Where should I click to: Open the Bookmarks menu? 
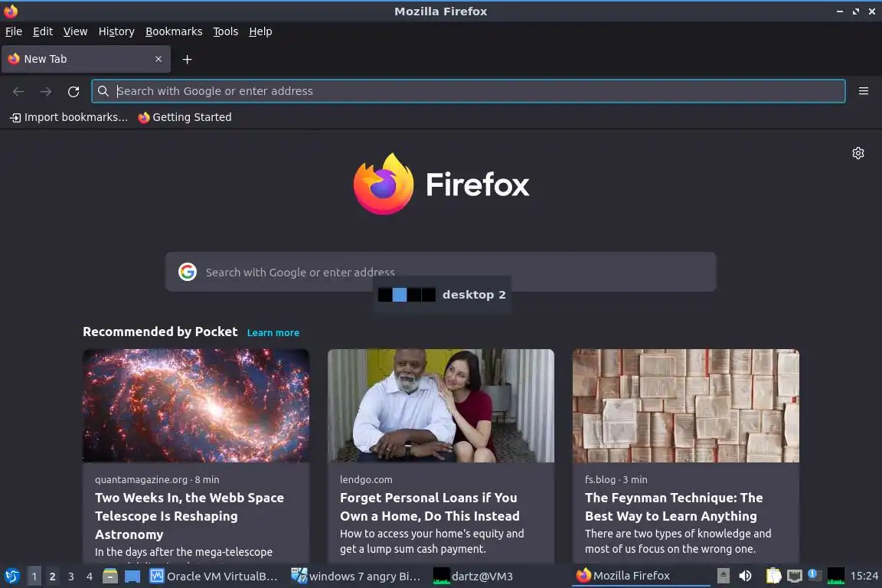pyautogui.click(x=174, y=31)
